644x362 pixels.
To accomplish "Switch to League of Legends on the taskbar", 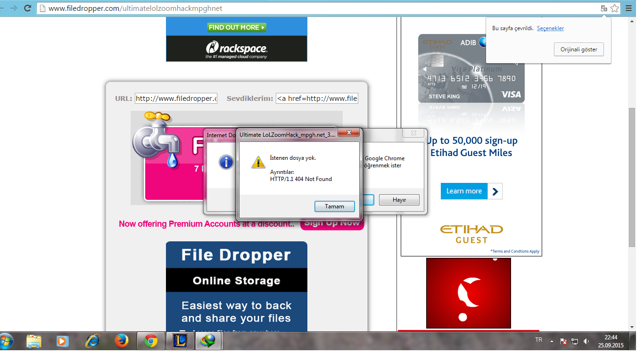I will click(x=180, y=341).
